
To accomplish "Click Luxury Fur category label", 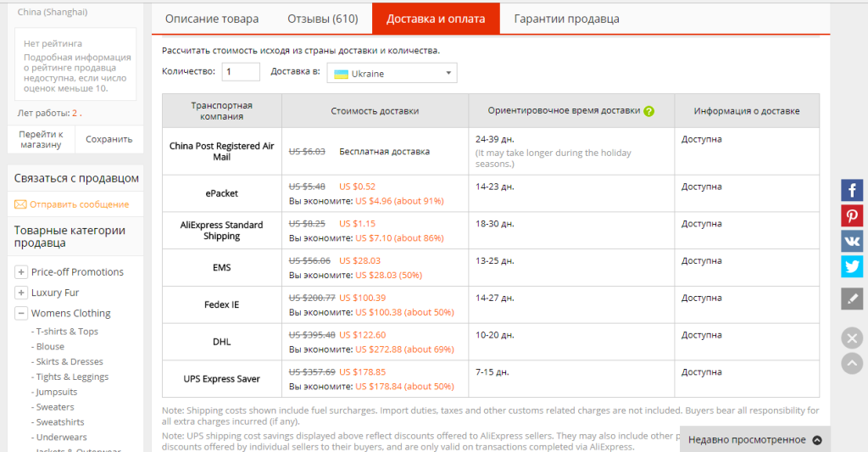I will tap(55, 293).
